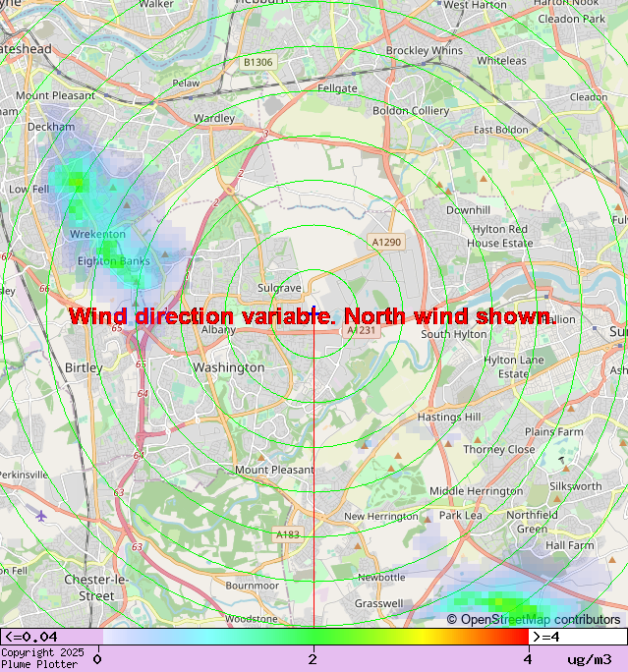Image resolution: width=628 pixels, height=672 pixels.
Task: Click the Boldon Colliery label
Action: tap(411, 111)
